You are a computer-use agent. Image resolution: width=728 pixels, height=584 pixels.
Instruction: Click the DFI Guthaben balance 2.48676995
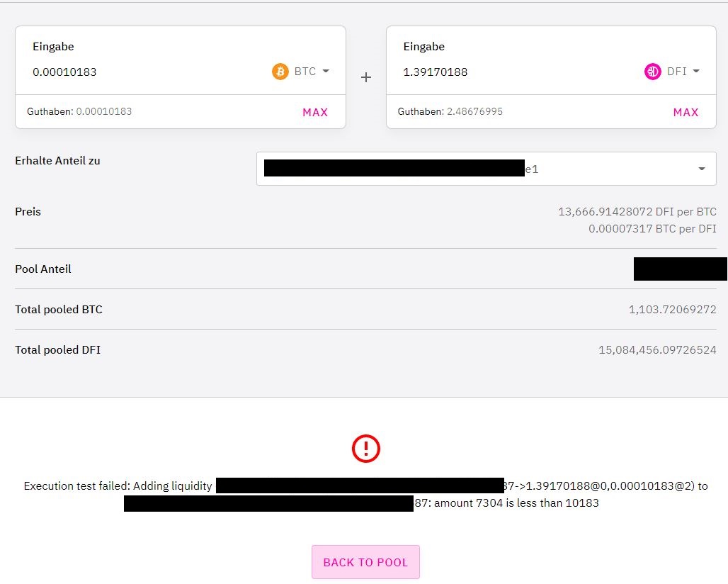pyautogui.click(x=474, y=111)
